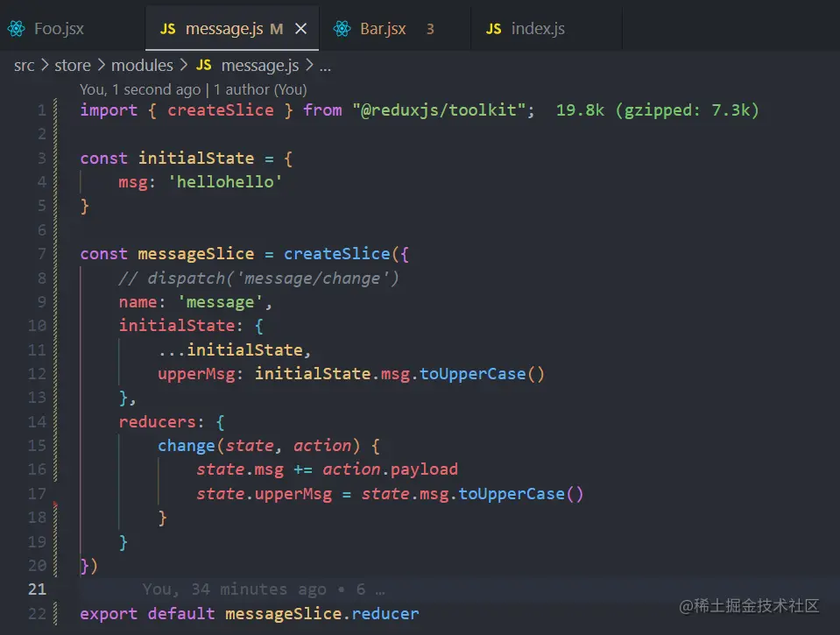Click line number 1 in the gutter
The width and height of the screenshot is (840, 635).
pyautogui.click(x=42, y=110)
